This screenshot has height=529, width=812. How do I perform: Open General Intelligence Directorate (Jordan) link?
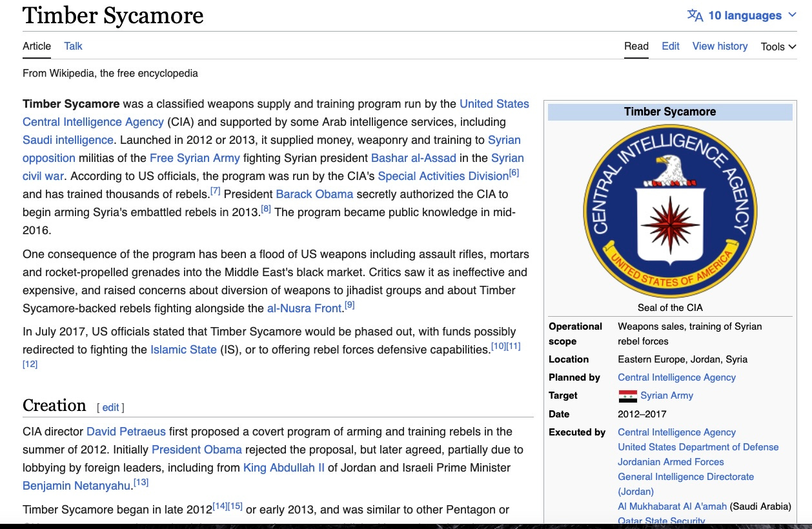pos(685,484)
